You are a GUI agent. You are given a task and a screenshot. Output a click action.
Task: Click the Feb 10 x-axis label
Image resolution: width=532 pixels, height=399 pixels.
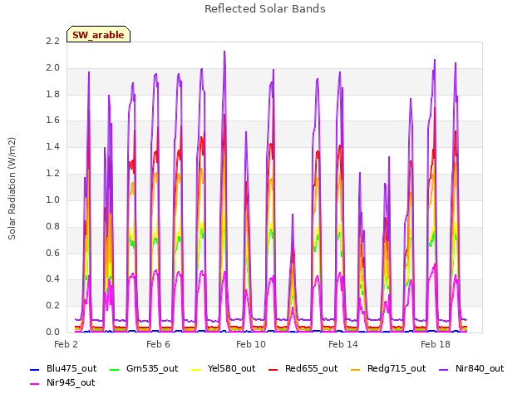point(251,344)
